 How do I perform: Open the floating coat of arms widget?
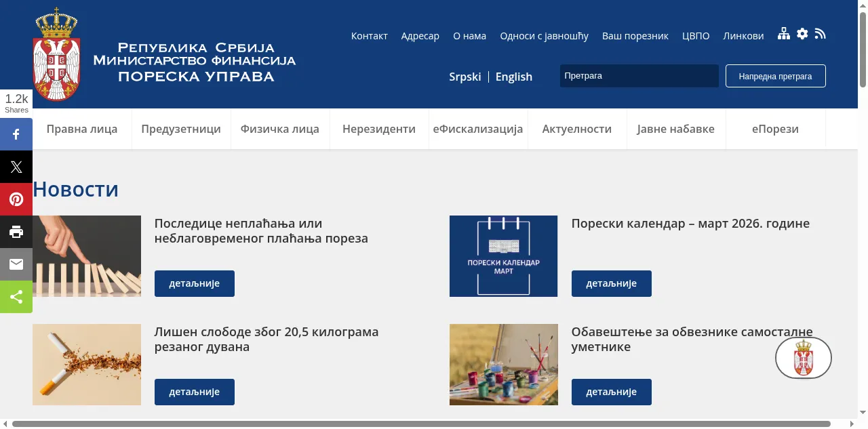pyautogui.click(x=804, y=358)
